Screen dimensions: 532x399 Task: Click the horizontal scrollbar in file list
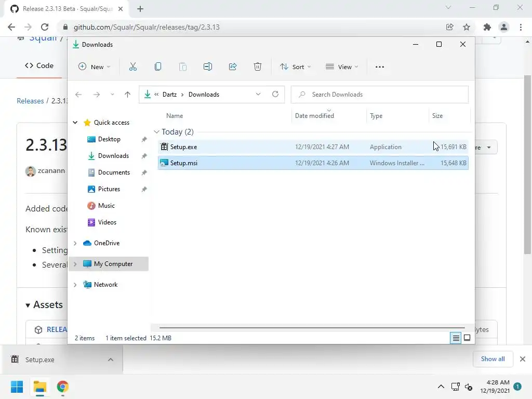[x=312, y=328]
